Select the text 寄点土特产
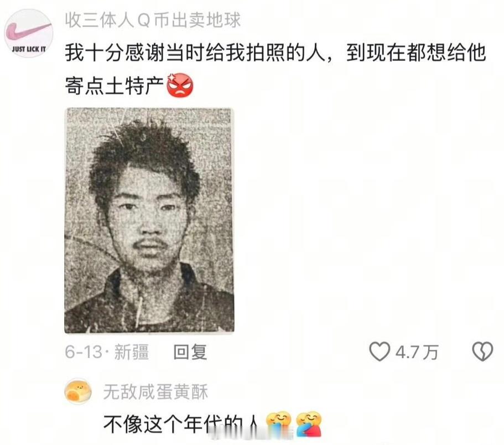Viewport: 504px width, 445px height. coord(115,86)
